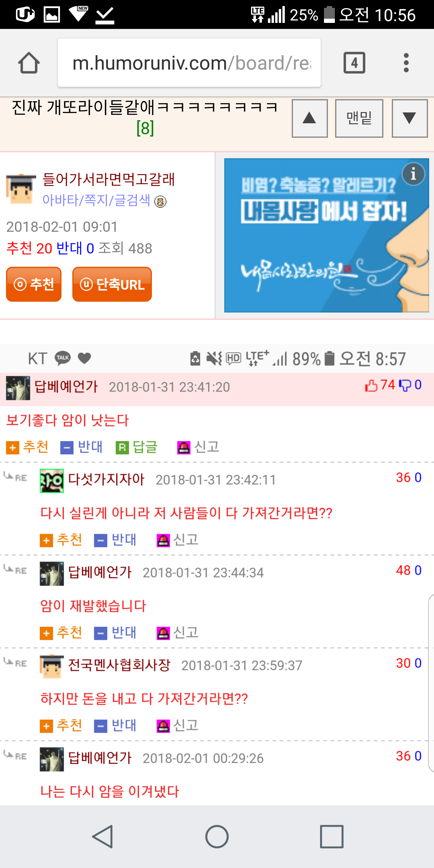Tap the browser home icon
The image size is (434, 868).
pyautogui.click(x=29, y=63)
